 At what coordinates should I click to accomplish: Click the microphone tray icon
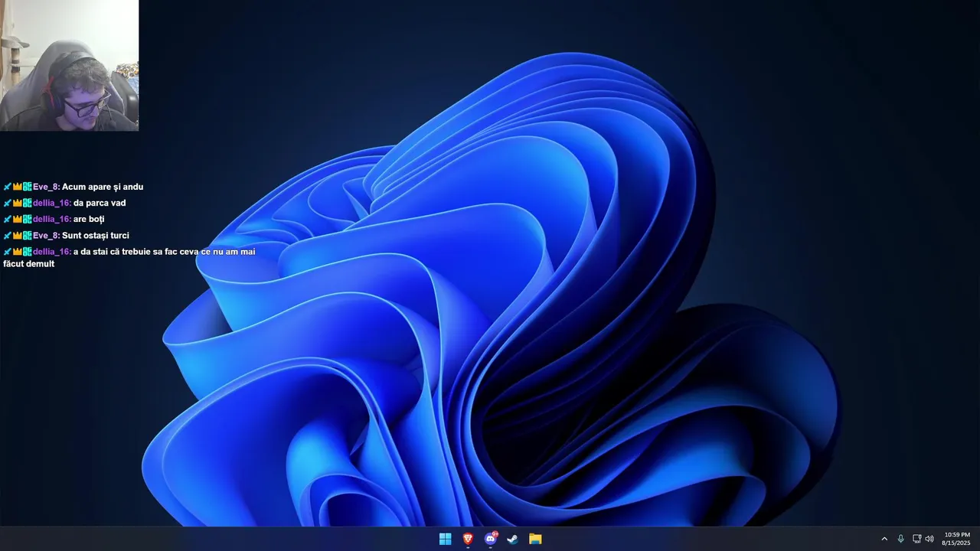click(x=900, y=539)
